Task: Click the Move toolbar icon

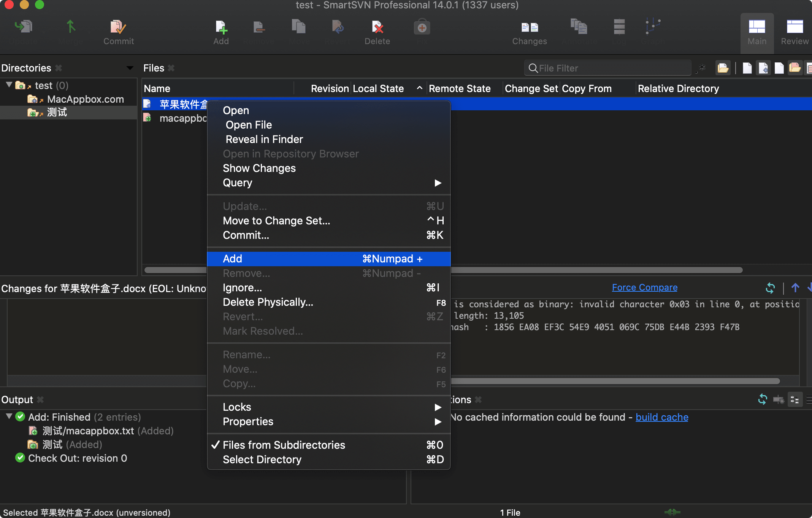Action: pyautogui.click(x=299, y=32)
